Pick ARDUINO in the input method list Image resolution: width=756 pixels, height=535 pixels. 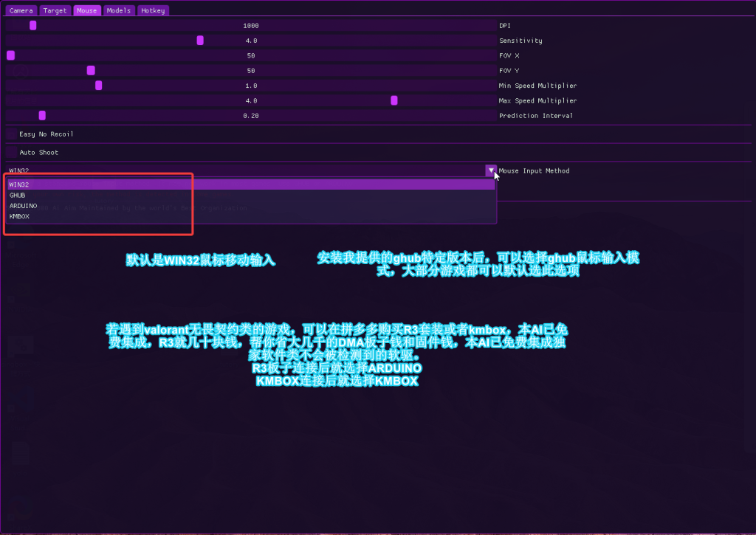coord(251,206)
